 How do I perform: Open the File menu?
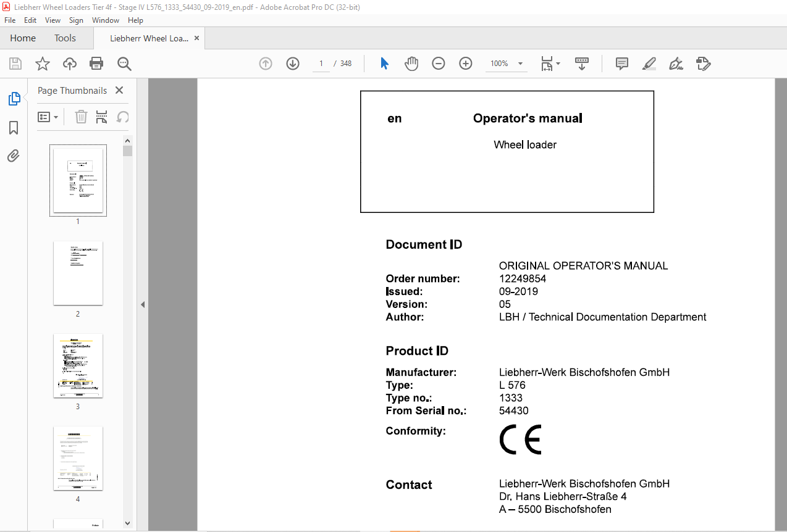click(x=10, y=20)
